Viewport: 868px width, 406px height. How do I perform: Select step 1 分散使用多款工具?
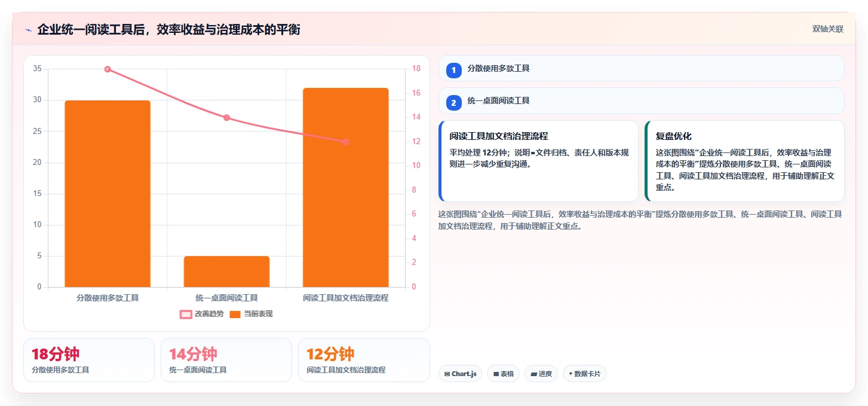pyautogui.click(x=641, y=68)
